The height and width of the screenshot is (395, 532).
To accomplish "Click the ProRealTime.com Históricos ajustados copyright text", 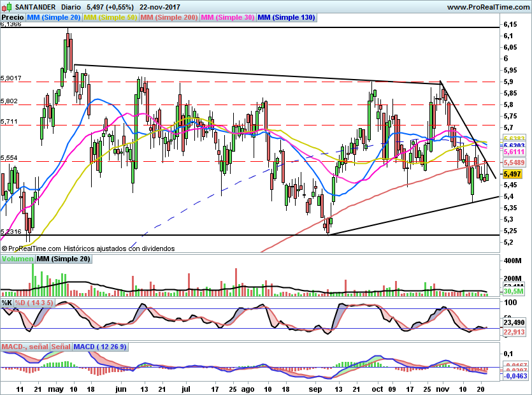I will (x=88, y=248).
